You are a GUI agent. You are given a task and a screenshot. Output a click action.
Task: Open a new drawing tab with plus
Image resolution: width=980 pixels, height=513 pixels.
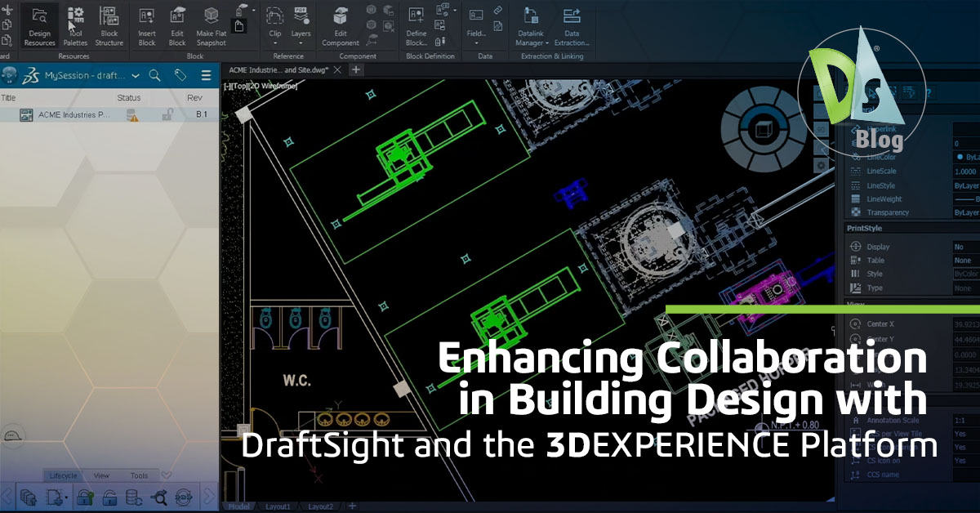pyautogui.click(x=355, y=70)
